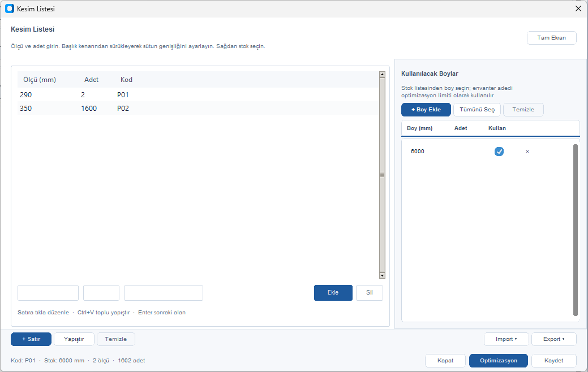The image size is (588, 372).
Task: Click the cut list vertical scrollbar thumb
Action: (x=382, y=175)
